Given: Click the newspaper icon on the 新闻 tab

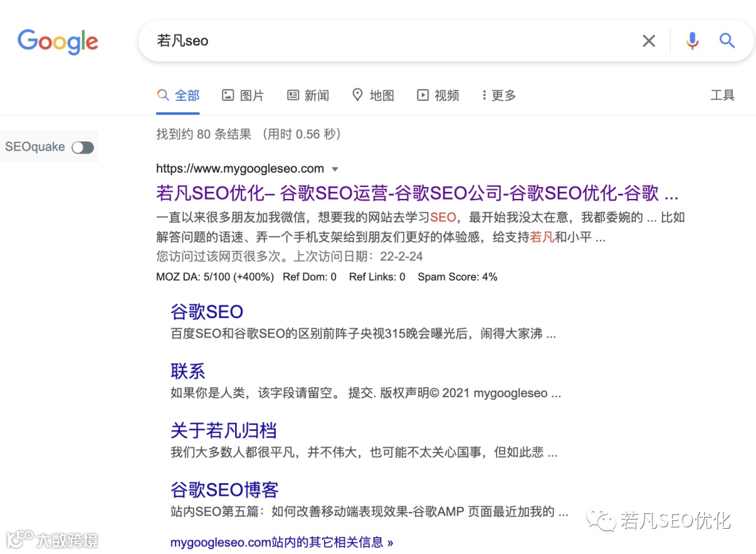Looking at the screenshot, I should tap(293, 95).
